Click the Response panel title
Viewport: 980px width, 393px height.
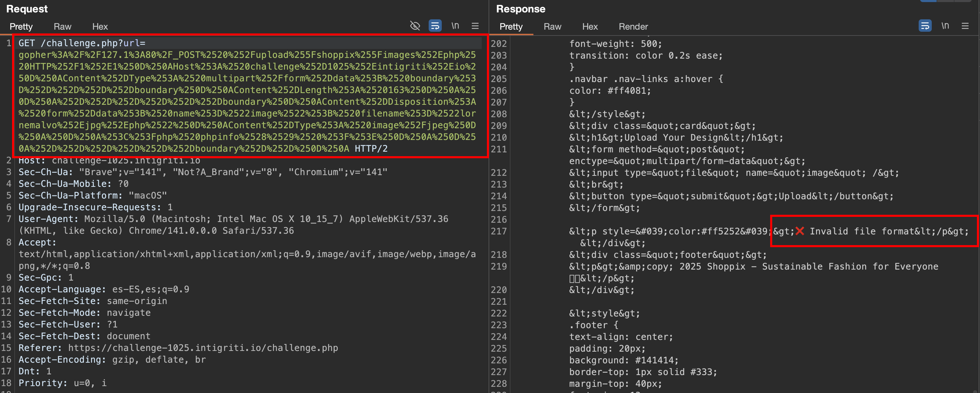520,9
